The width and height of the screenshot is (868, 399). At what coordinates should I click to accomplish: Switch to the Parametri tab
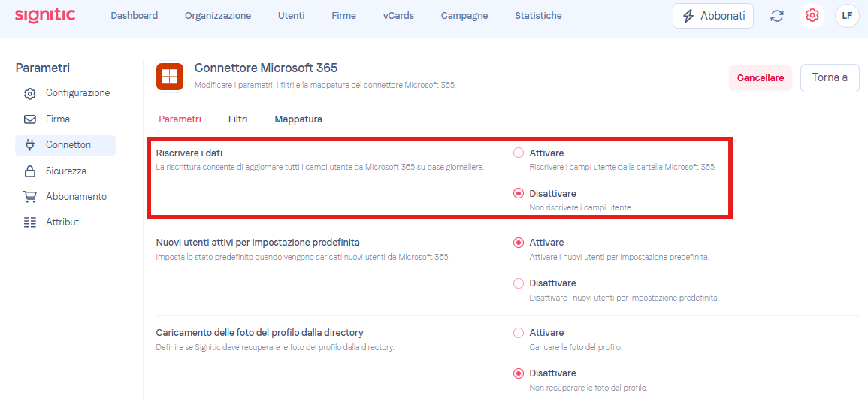[180, 119]
